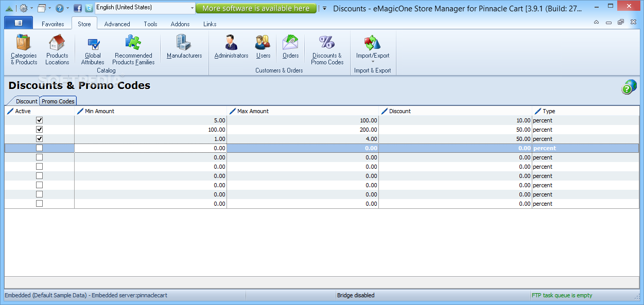Image resolution: width=644 pixels, height=305 pixels.
Task: Click 'FTP task queue is empty' status text
Action: point(562,295)
